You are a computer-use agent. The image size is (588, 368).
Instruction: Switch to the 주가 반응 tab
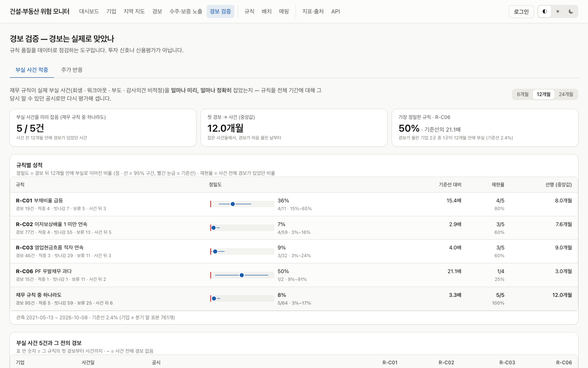[x=72, y=70]
